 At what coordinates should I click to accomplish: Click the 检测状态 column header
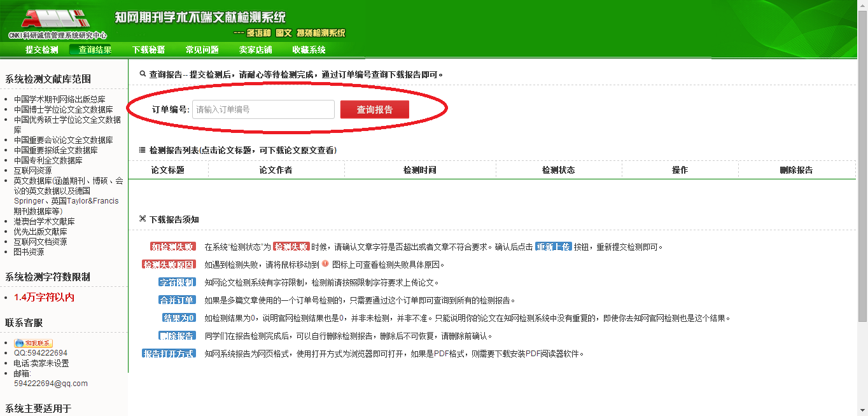point(559,170)
